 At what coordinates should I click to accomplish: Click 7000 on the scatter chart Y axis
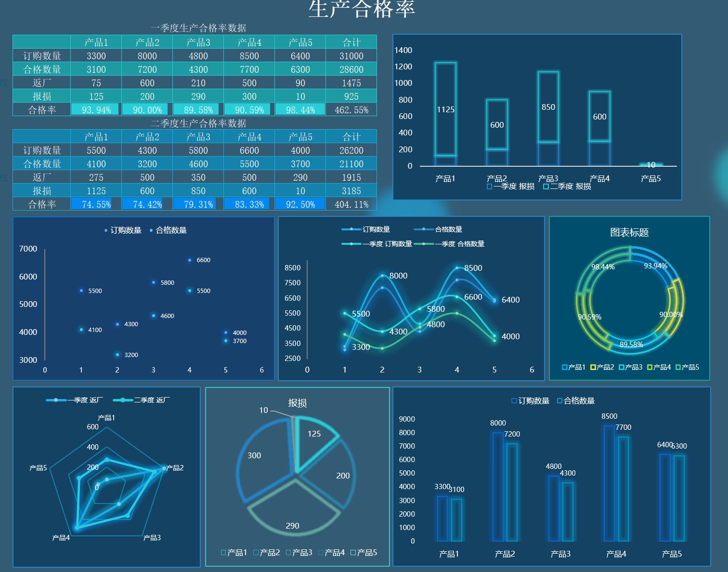tap(28, 249)
